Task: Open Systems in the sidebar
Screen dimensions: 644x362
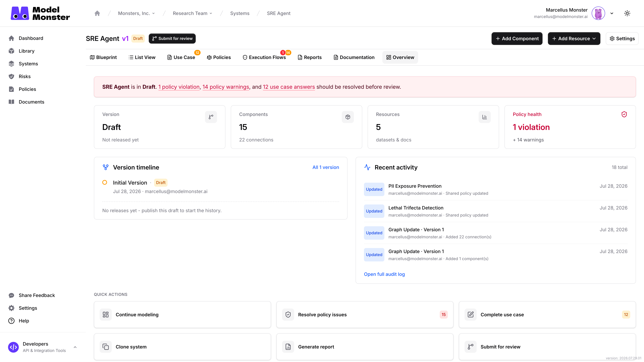Action: tap(28, 64)
